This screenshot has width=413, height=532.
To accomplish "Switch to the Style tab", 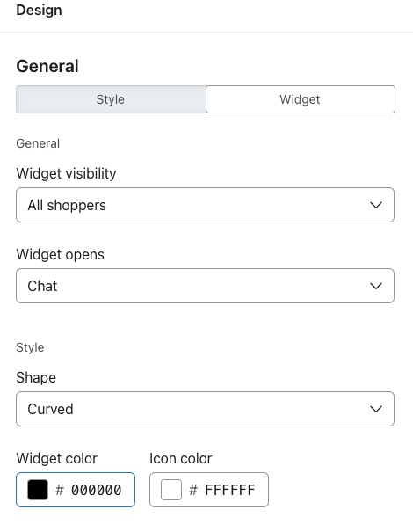I will [x=111, y=99].
